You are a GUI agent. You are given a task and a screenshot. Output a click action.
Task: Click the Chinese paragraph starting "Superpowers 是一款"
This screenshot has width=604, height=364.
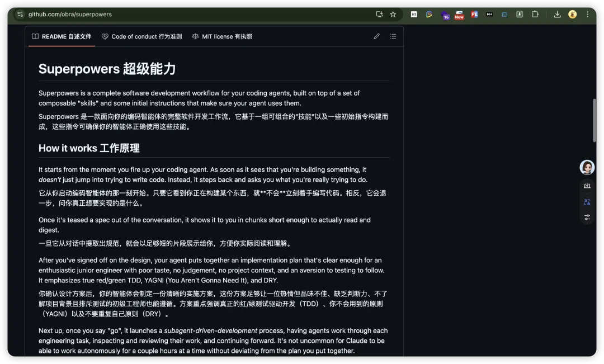coord(214,121)
